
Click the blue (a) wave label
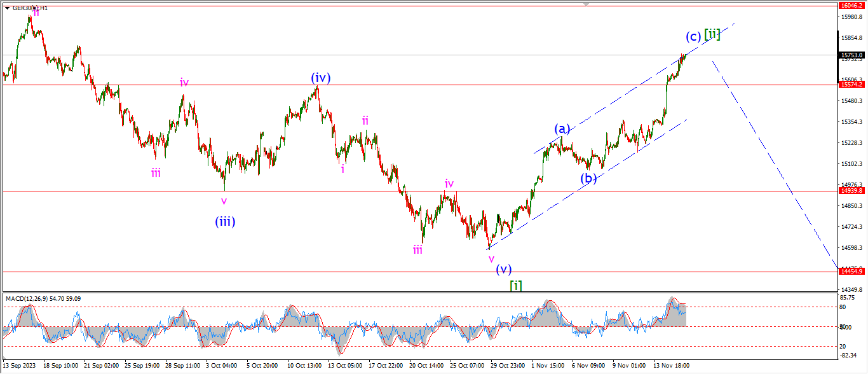tap(561, 129)
